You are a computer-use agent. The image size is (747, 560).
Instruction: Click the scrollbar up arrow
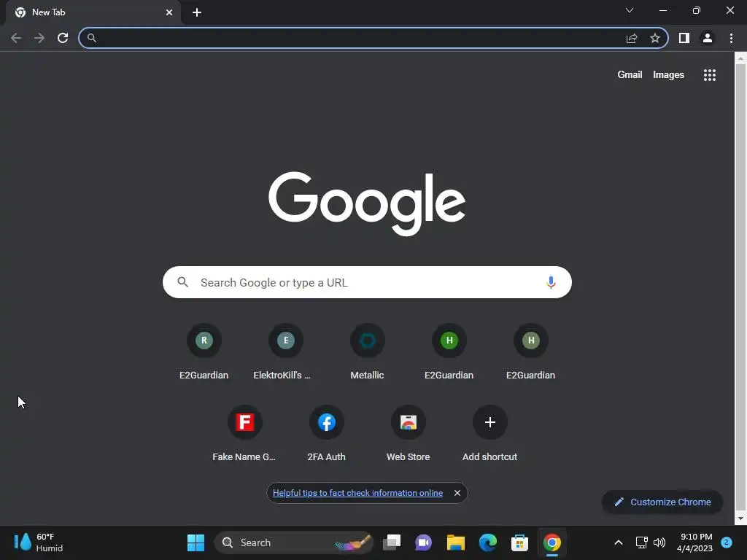pos(740,58)
